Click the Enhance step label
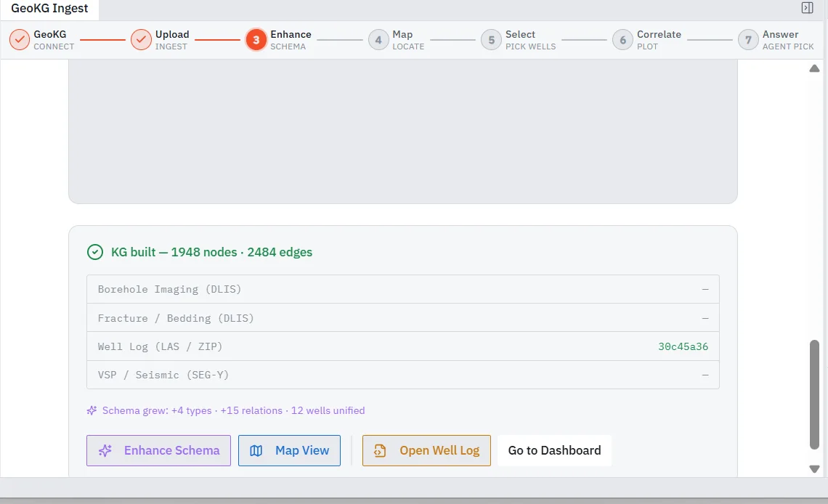828x504 pixels. 291,34
